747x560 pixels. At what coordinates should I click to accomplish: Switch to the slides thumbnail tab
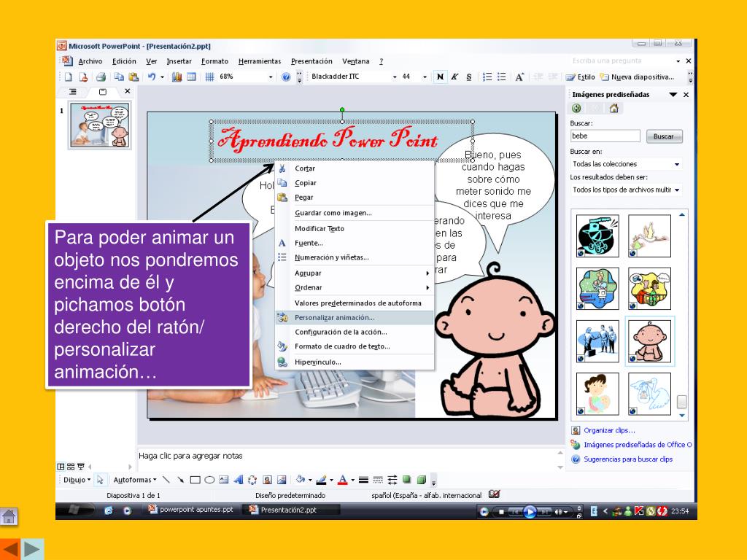(x=102, y=92)
